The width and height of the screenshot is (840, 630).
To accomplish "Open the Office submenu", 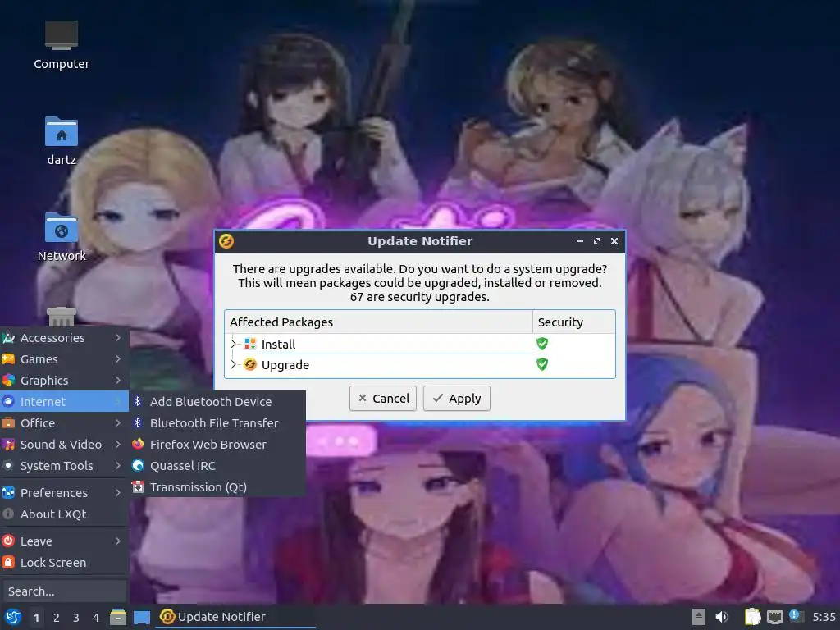I will click(64, 423).
